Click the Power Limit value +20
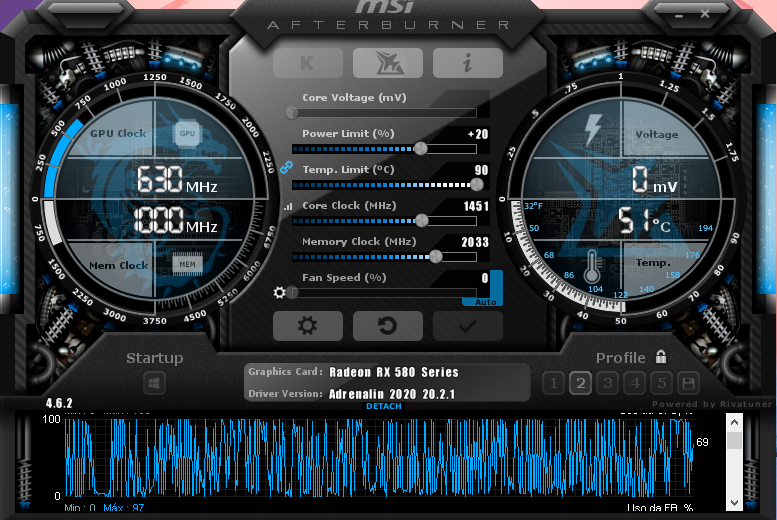Viewport: 777px width, 520px height. click(478, 134)
